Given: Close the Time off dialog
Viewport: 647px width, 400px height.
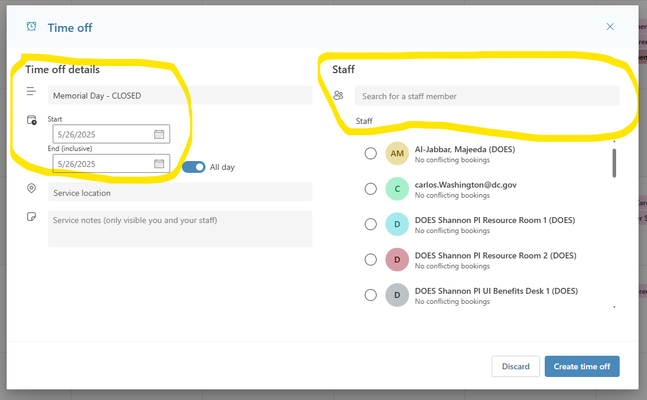Looking at the screenshot, I should pos(610,27).
